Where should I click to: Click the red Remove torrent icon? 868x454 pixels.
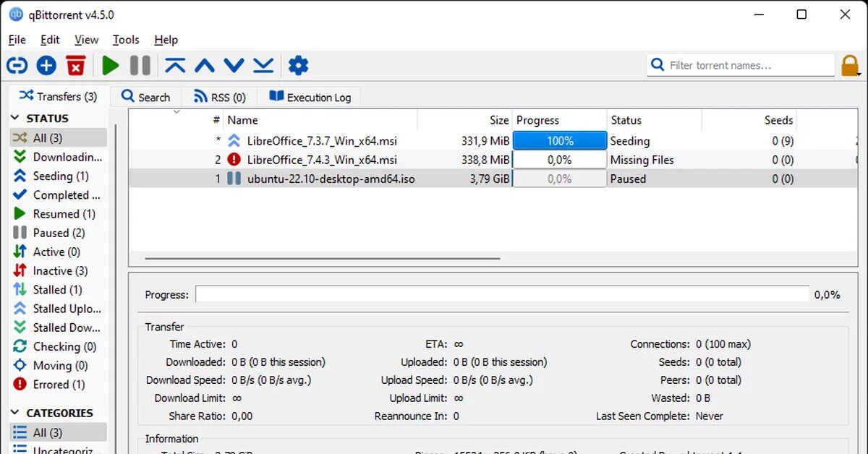click(76, 66)
